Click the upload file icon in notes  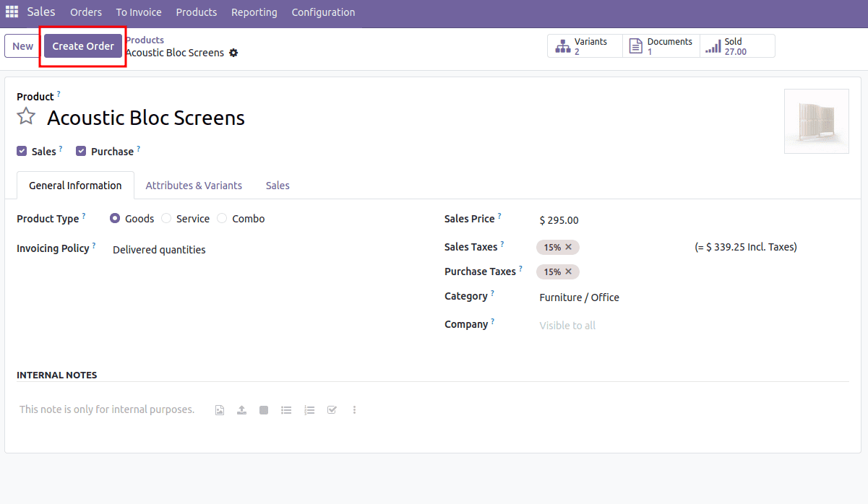(241, 410)
